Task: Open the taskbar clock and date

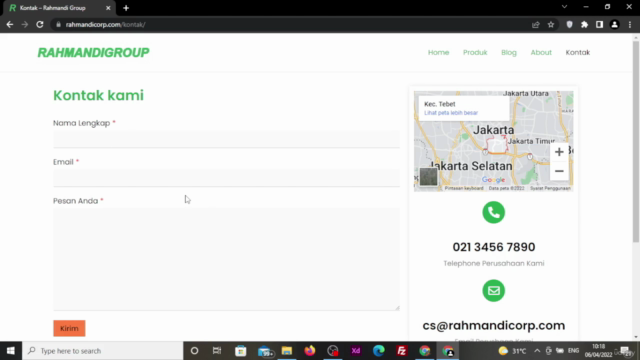Action: coord(598,351)
